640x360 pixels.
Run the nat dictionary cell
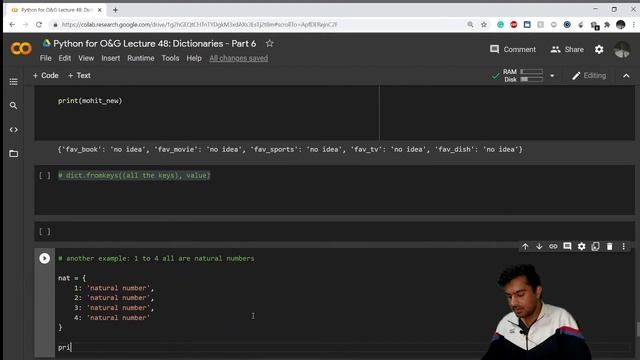click(44, 258)
